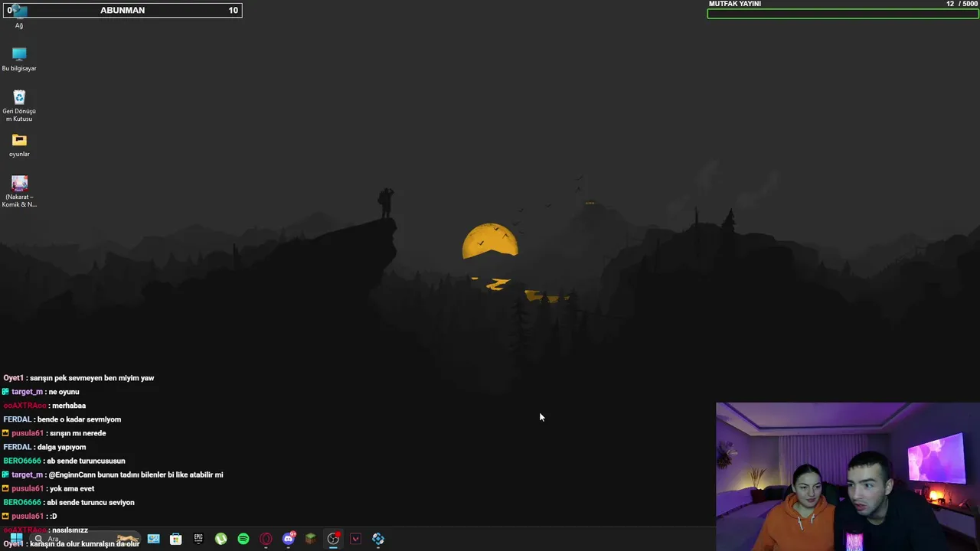Open the taskbar photo viewer app

coord(153,539)
